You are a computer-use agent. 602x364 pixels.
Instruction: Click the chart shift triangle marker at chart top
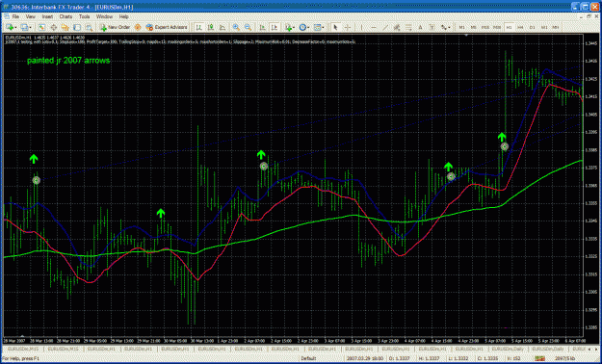point(465,36)
